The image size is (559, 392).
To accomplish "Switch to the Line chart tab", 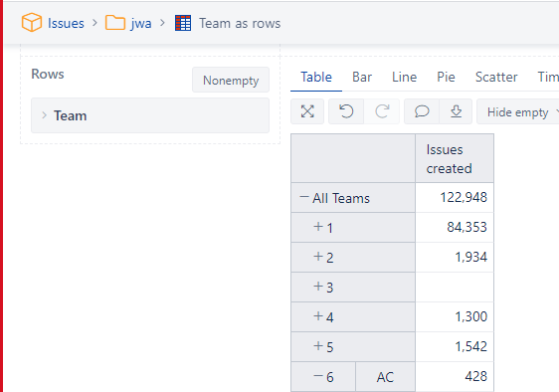I will coord(404,77).
